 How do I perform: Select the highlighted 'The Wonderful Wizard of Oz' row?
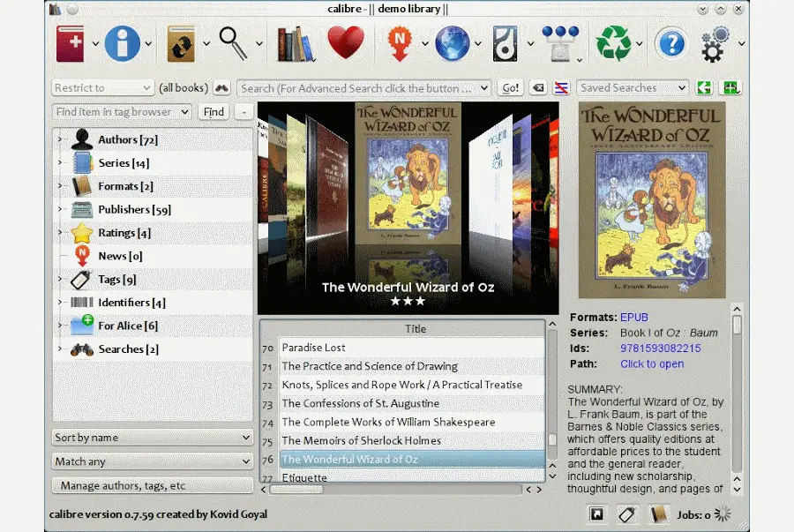(412, 459)
